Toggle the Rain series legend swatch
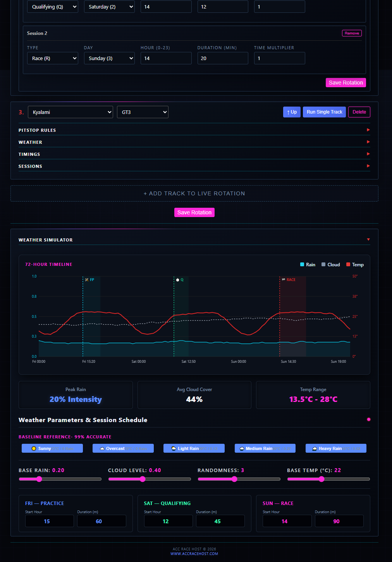This screenshot has height=562, width=392. coord(302,264)
